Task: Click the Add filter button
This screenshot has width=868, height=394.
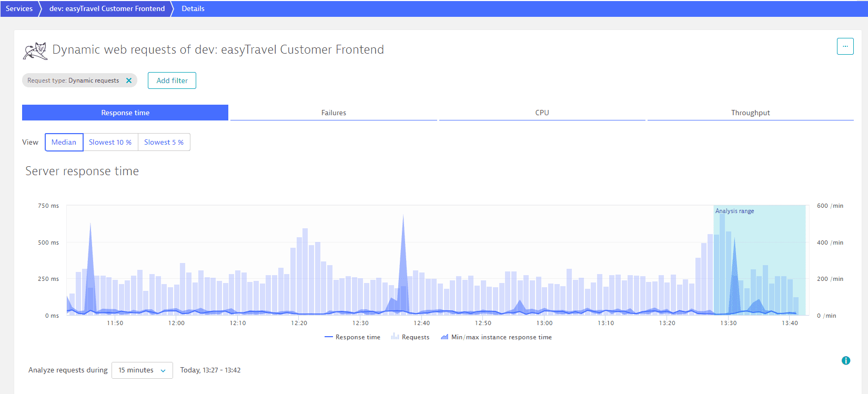Action: pos(172,80)
